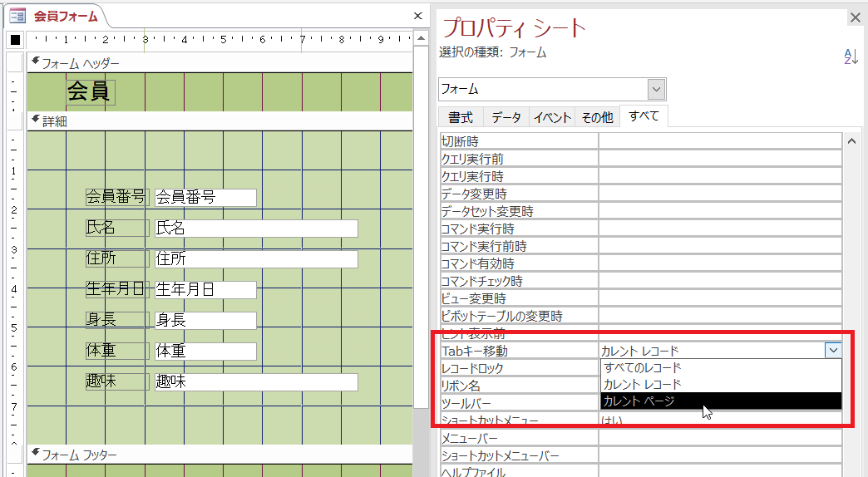Click the 切断時 property value field
868x477 pixels.
point(720,141)
